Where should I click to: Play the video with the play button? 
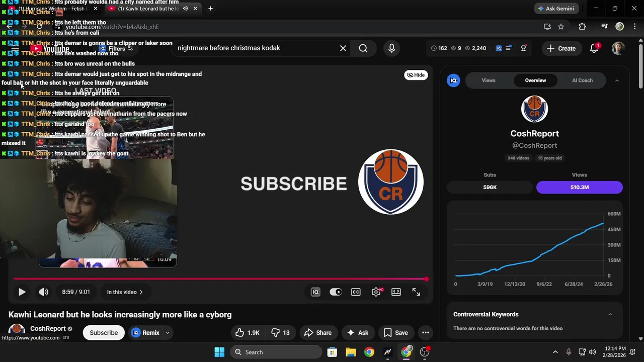22,292
